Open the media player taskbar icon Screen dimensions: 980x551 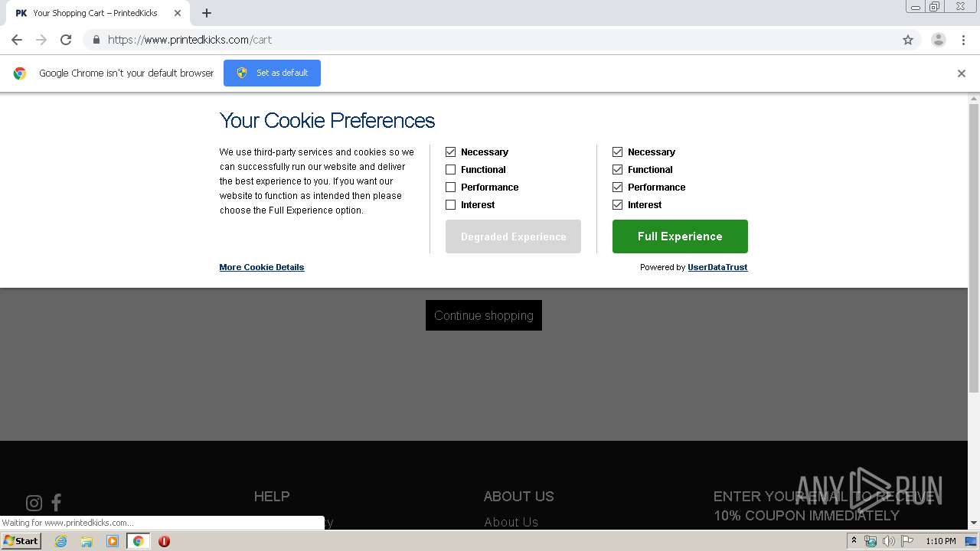[x=113, y=541]
